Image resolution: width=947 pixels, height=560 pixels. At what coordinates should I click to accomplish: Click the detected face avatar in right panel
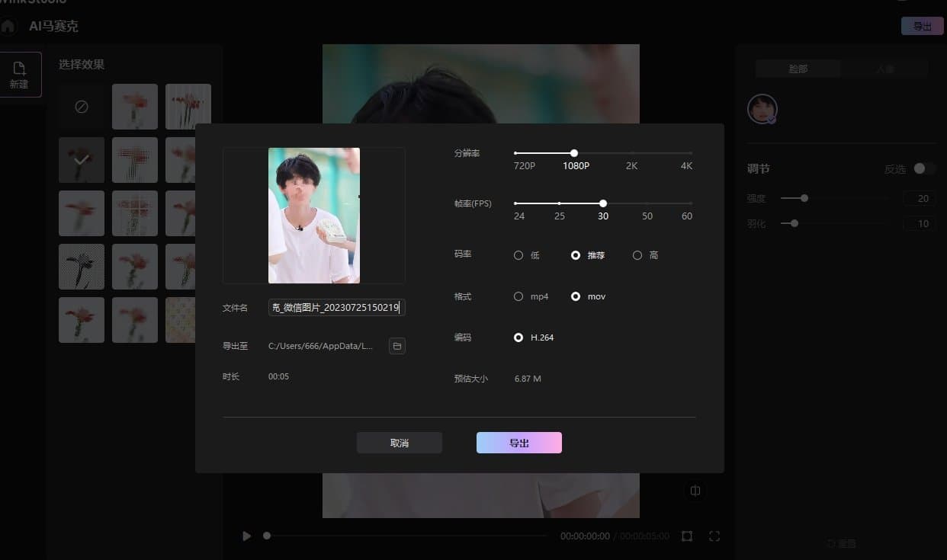pyautogui.click(x=761, y=108)
